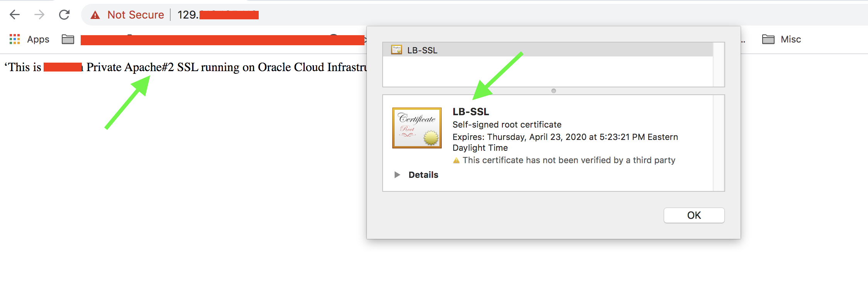This screenshot has width=868, height=300.
Task: Grab the pane splitter dot handle
Action: [x=554, y=91]
